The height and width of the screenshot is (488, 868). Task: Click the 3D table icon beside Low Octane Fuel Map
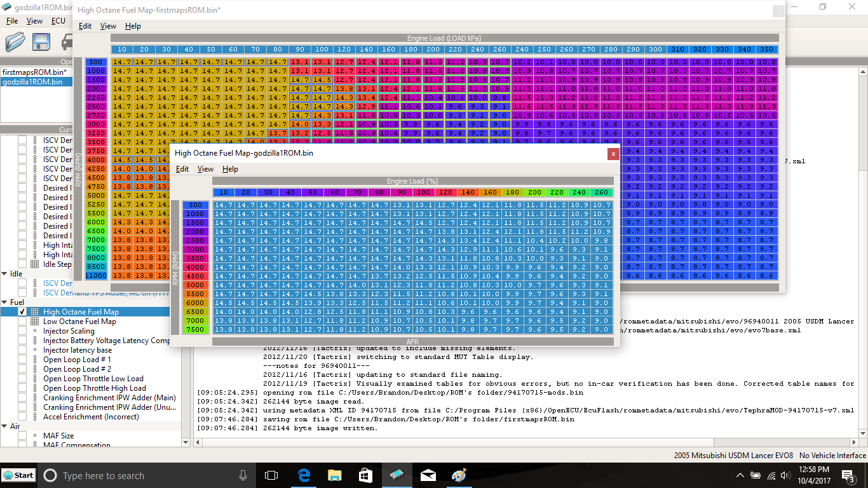coord(35,322)
